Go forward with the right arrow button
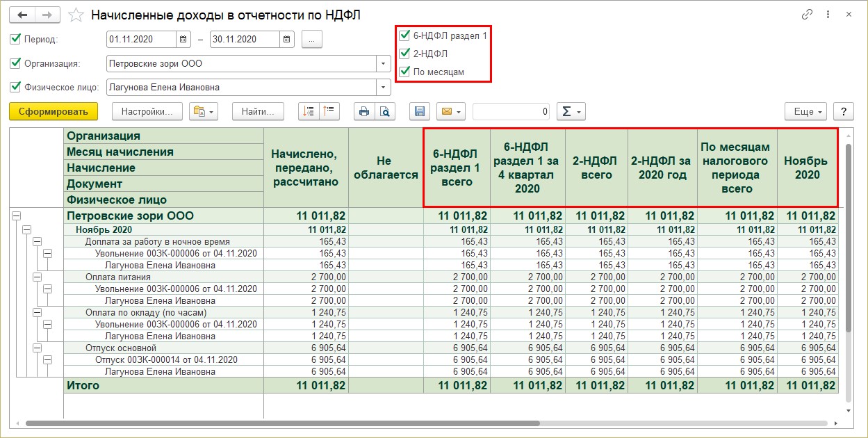This screenshot has height=438, width=868. [47, 15]
